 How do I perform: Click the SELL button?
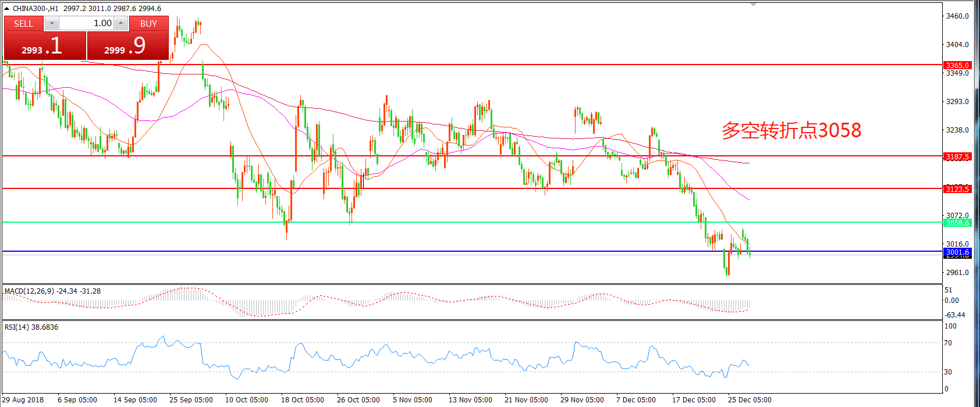pos(23,24)
